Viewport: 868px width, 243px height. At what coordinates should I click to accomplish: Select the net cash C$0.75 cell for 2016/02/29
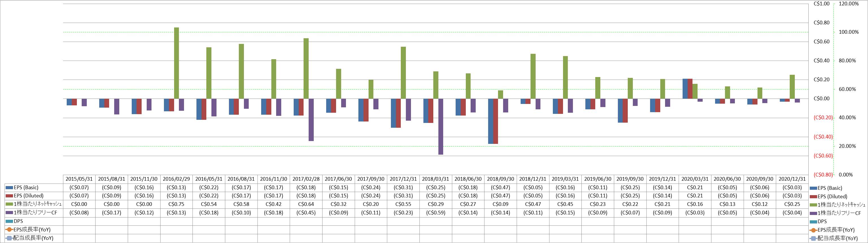click(176, 204)
